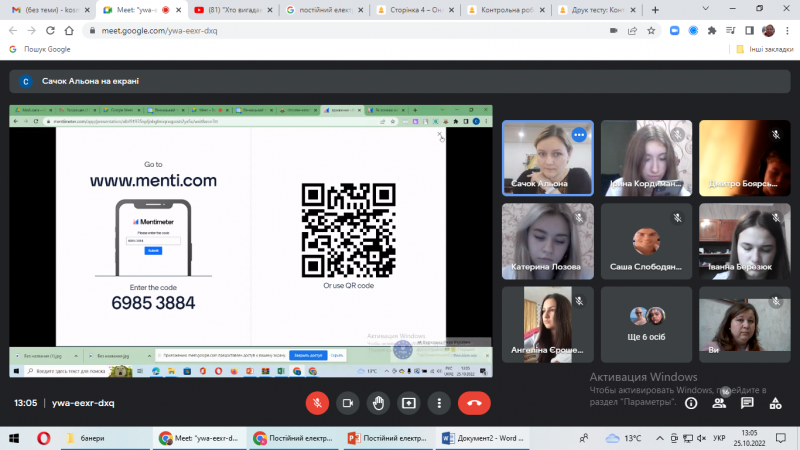Open Chrome profile avatar
Viewport: 800px width, 450px height.
768,31
